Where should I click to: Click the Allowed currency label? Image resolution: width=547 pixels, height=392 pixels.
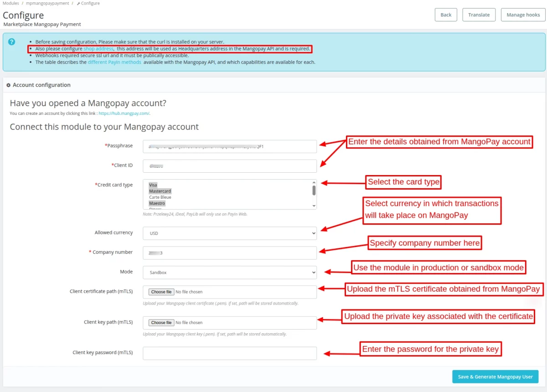[114, 232]
